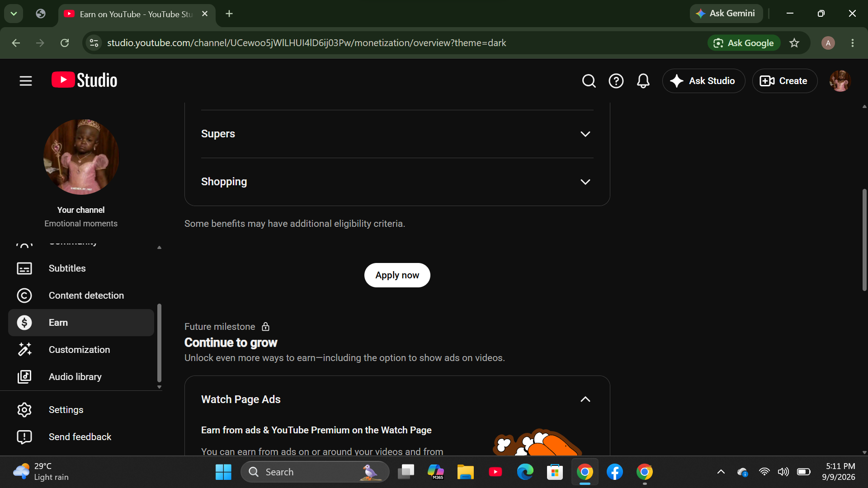Click the Ask Studio button
868x488 pixels.
click(x=703, y=81)
